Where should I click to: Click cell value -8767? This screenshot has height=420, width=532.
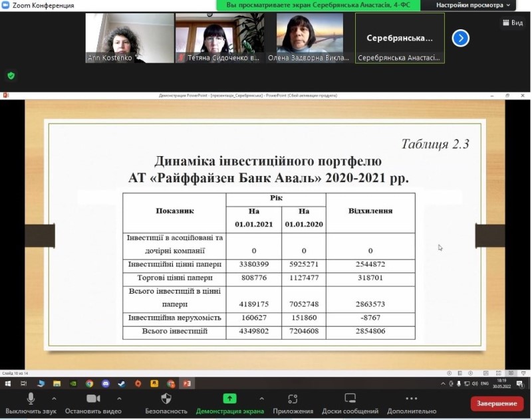(370, 318)
